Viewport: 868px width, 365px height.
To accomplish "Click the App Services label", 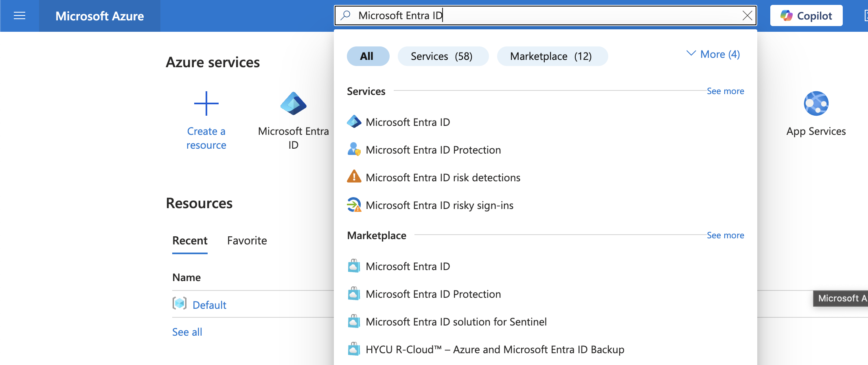I will [816, 131].
